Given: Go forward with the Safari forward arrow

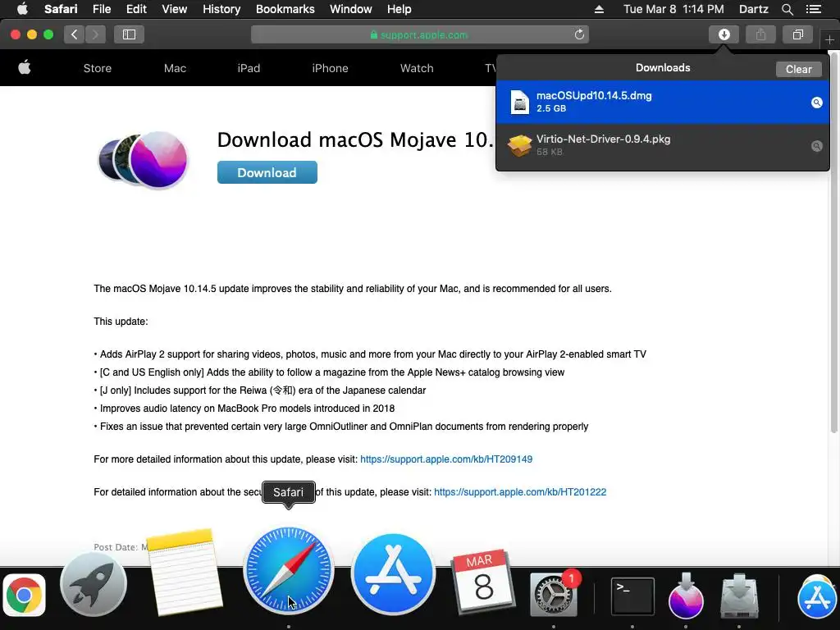Looking at the screenshot, I should (x=95, y=34).
